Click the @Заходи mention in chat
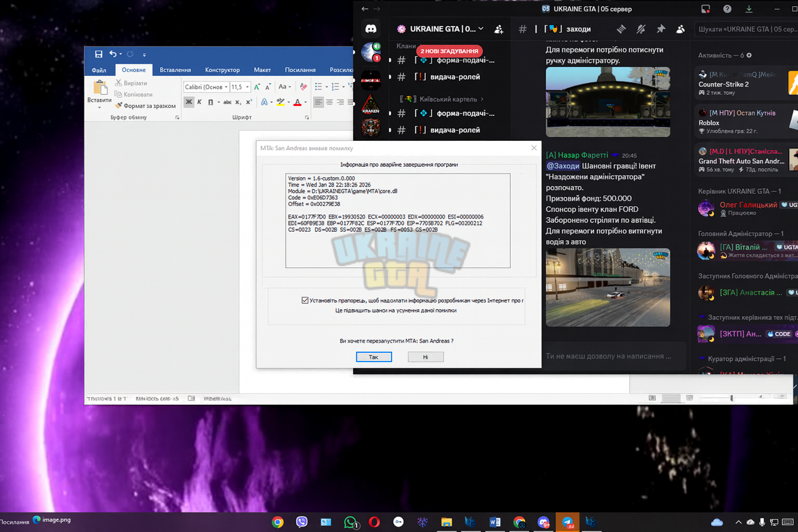798x532 pixels. click(x=563, y=166)
